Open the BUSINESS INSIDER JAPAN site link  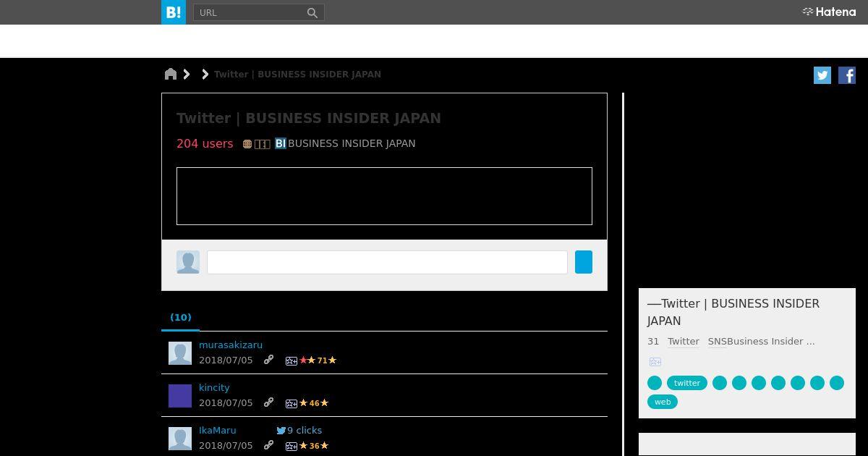pos(352,143)
